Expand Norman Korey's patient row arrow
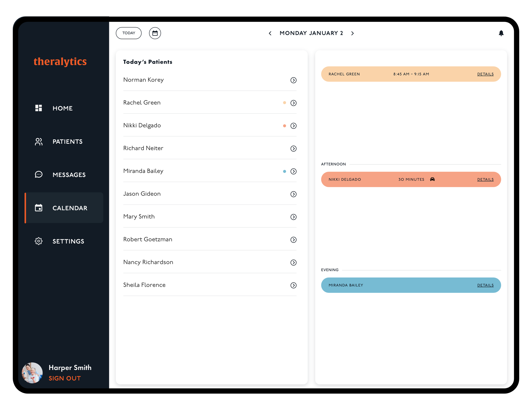The height and width of the screenshot is (410, 532). click(293, 80)
